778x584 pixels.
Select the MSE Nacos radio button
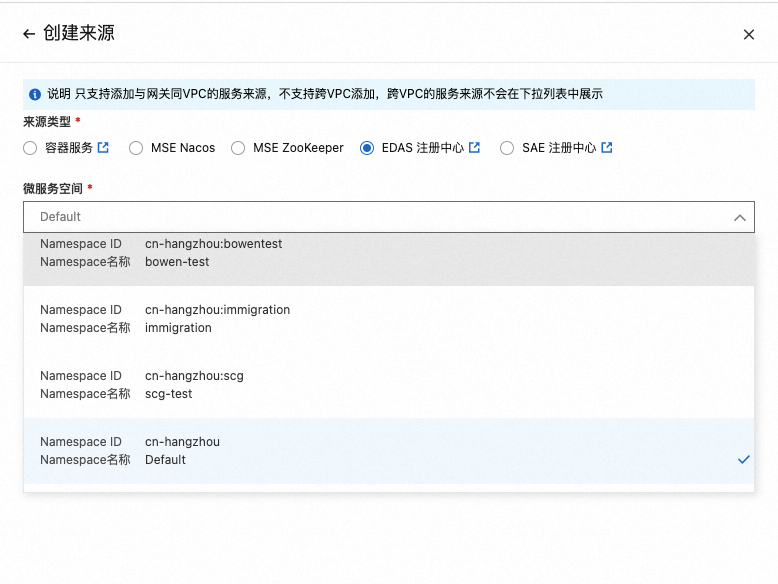click(x=136, y=148)
